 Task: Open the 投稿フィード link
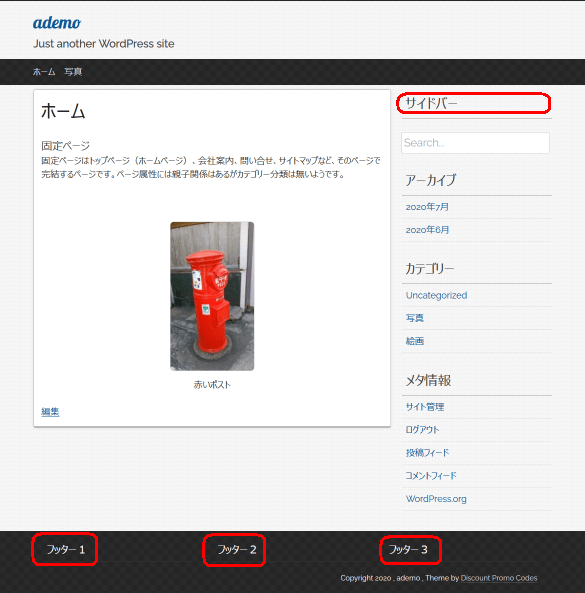click(427, 453)
